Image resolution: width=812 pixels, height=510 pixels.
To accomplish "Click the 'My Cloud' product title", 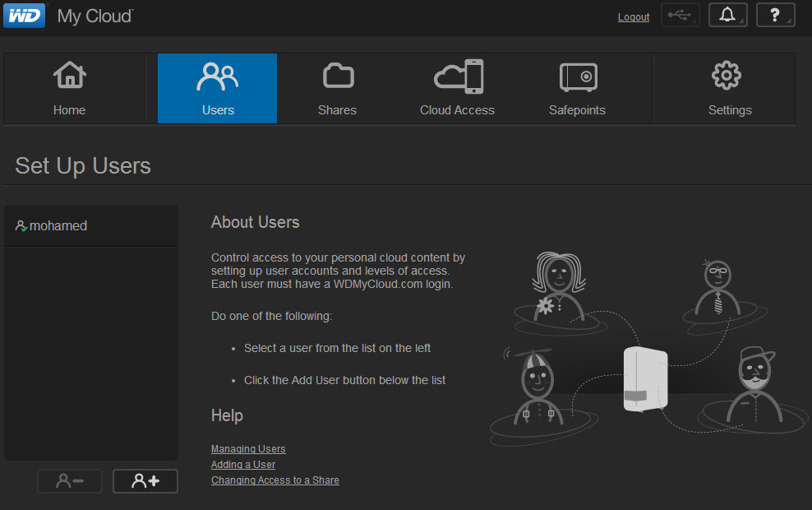I will coord(95,16).
